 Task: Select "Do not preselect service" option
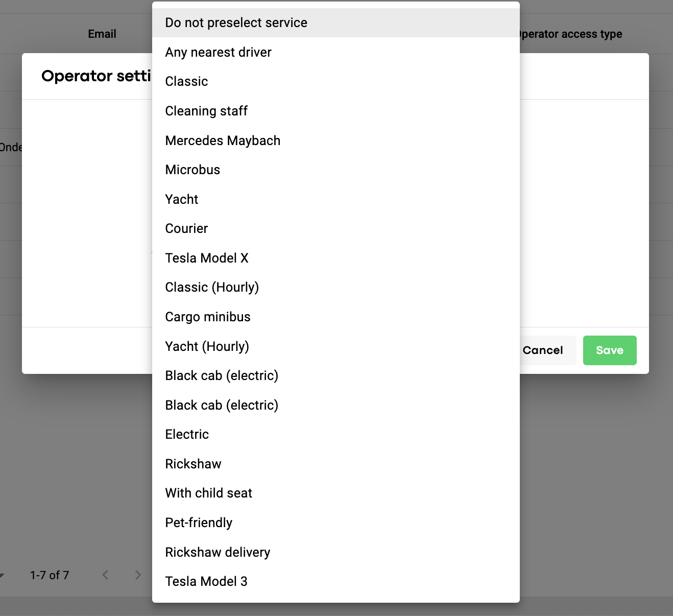[236, 23]
